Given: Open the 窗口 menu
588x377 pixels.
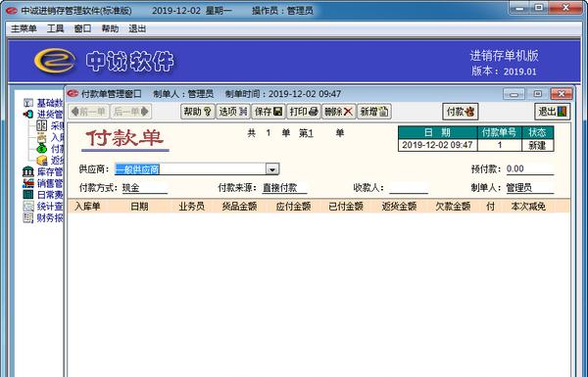Looking at the screenshot, I should tap(82, 28).
